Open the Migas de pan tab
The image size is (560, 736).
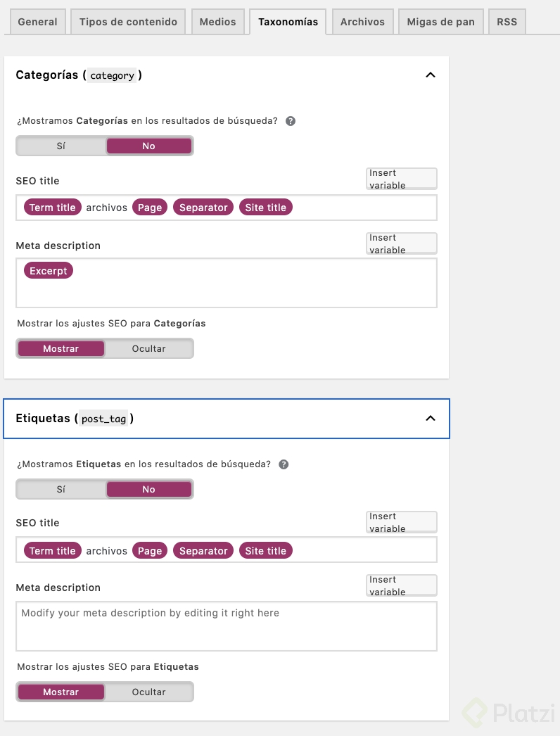pyautogui.click(x=440, y=22)
